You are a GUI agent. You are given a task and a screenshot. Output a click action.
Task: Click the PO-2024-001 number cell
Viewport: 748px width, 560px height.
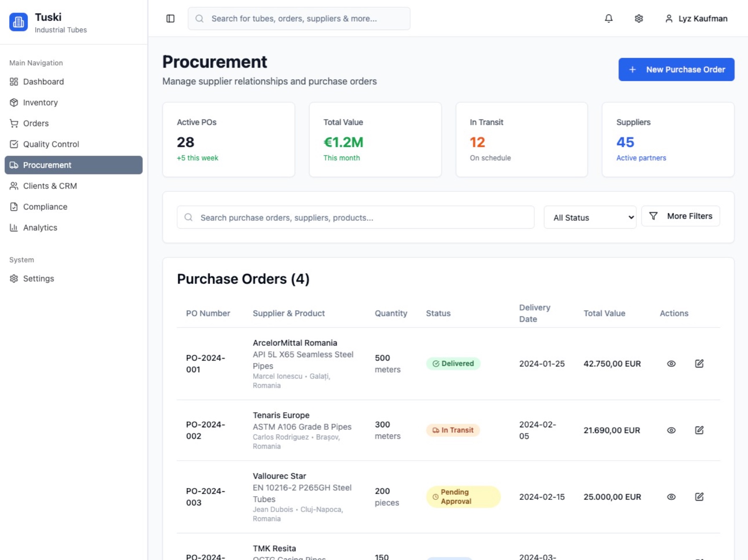point(205,363)
